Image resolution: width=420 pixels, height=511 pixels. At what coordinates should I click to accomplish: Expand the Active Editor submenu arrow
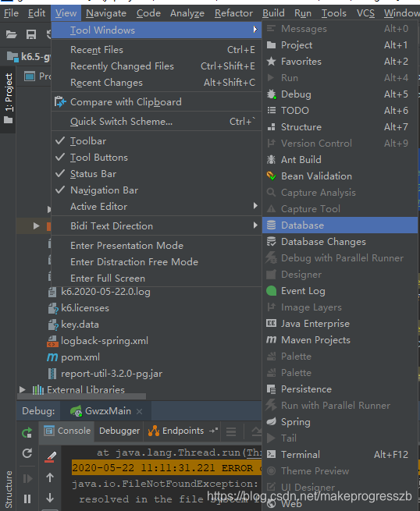click(255, 206)
